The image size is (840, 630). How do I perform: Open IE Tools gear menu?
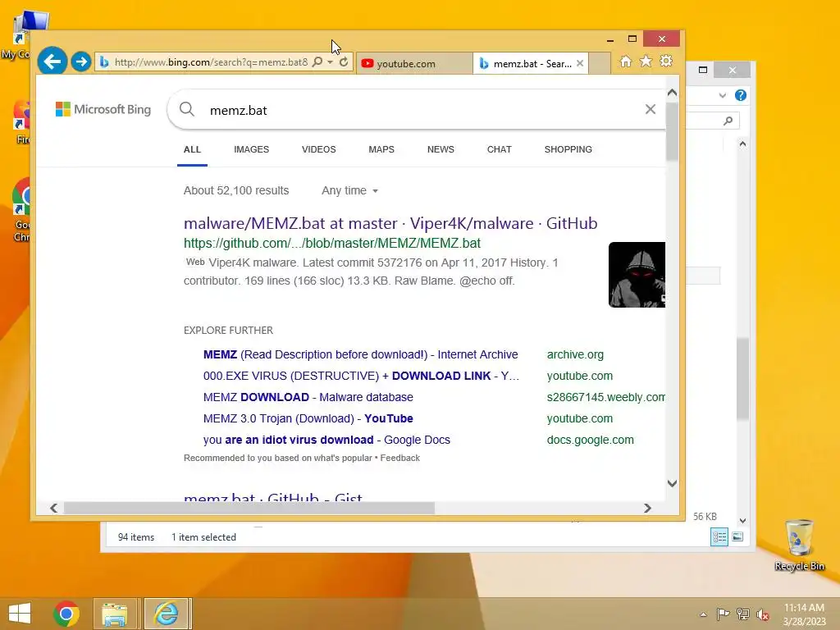coord(666,61)
